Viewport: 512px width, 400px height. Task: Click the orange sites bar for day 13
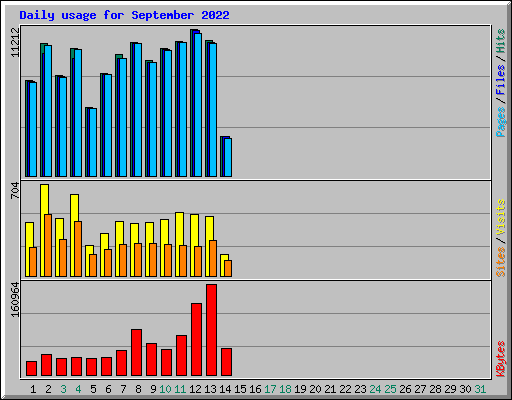[x=213, y=258]
